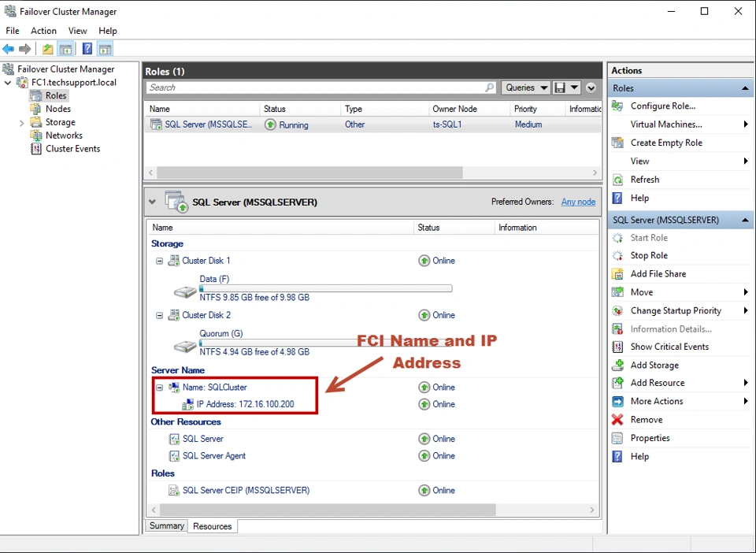Click the Cluster Disk 1 icon

tap(173, 261)
